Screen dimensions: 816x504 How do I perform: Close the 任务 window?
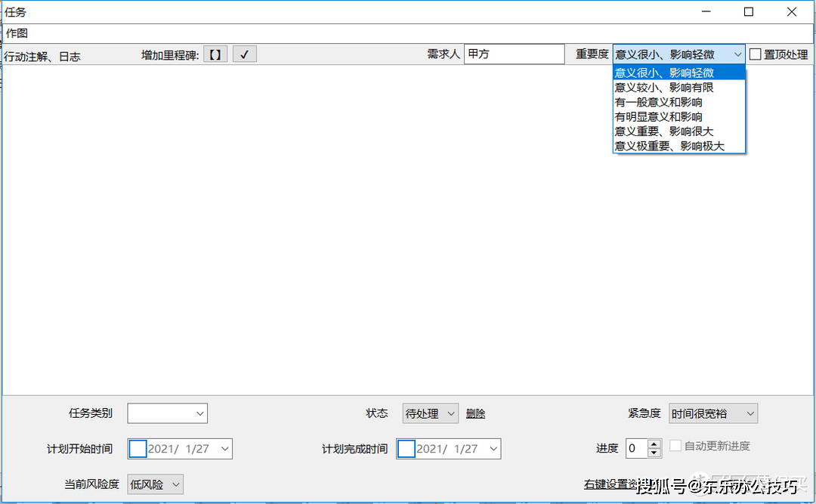pos(792,11)
